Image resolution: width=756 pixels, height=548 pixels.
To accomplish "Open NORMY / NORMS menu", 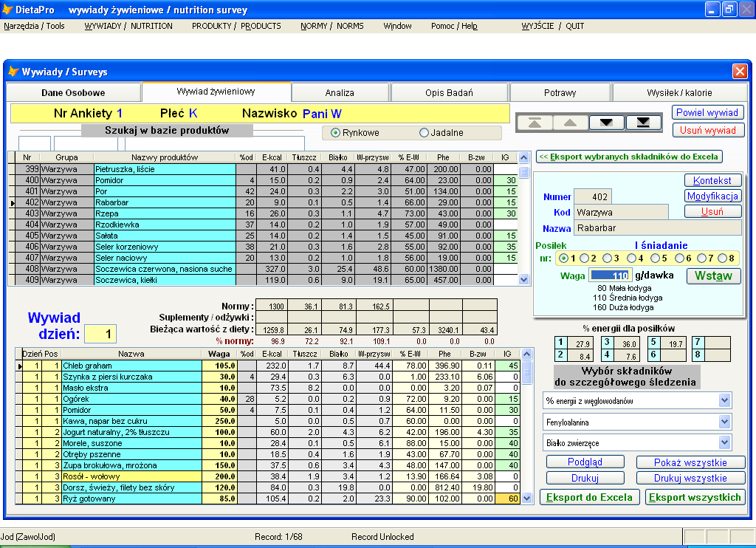I will click(332, 26).
